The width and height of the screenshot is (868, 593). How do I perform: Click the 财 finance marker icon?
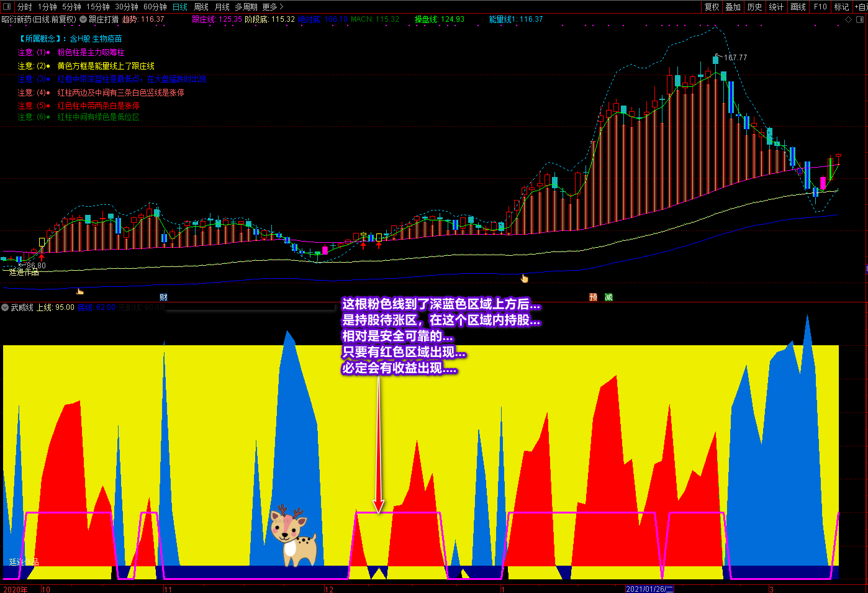164,297
